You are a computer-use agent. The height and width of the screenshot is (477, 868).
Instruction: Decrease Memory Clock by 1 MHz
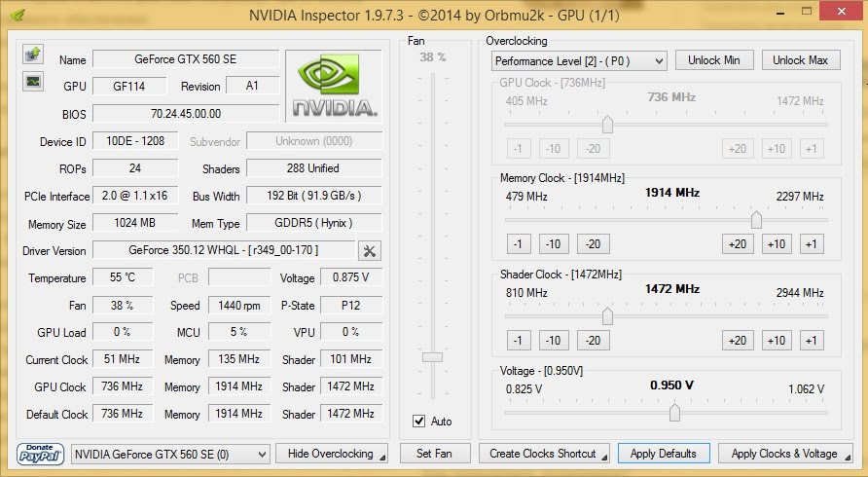pyautogui.click(x=518, y=244)
